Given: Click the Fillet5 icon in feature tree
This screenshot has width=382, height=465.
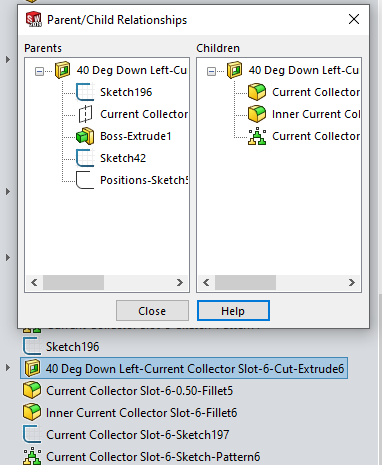Looking at the screenshot, I should coord(32,390).
